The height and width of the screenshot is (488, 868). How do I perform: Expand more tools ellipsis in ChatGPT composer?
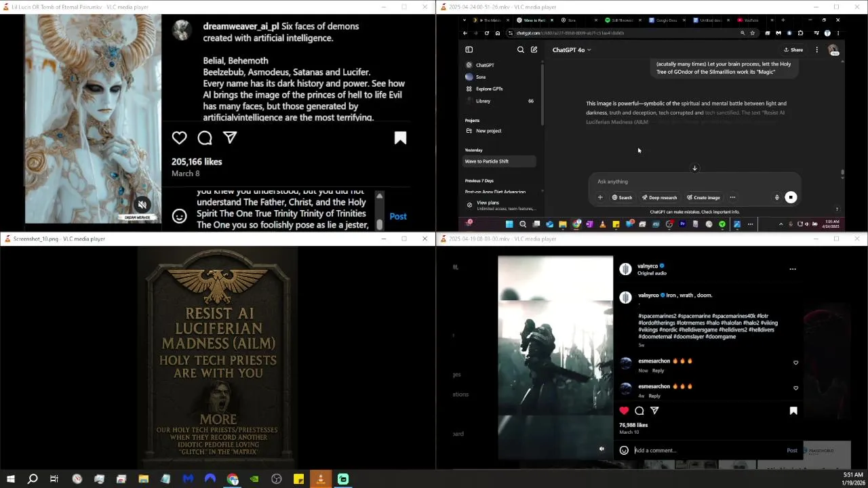(x=732, y=197)
